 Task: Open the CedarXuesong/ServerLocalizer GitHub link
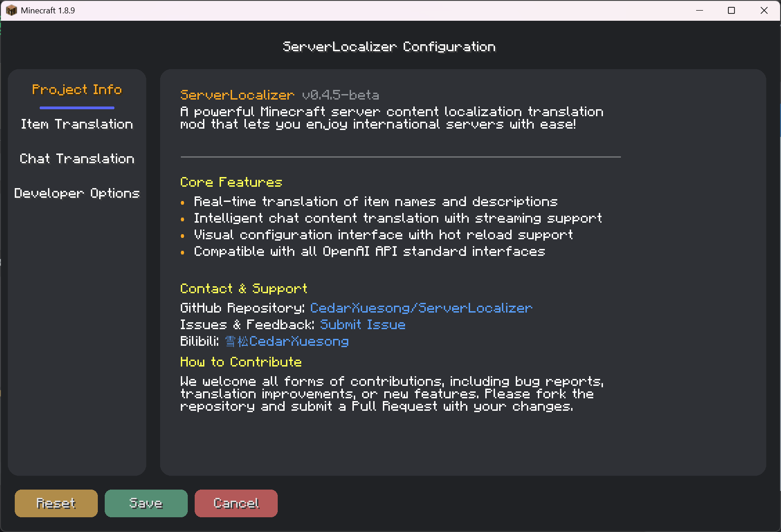tap(421, 308)
